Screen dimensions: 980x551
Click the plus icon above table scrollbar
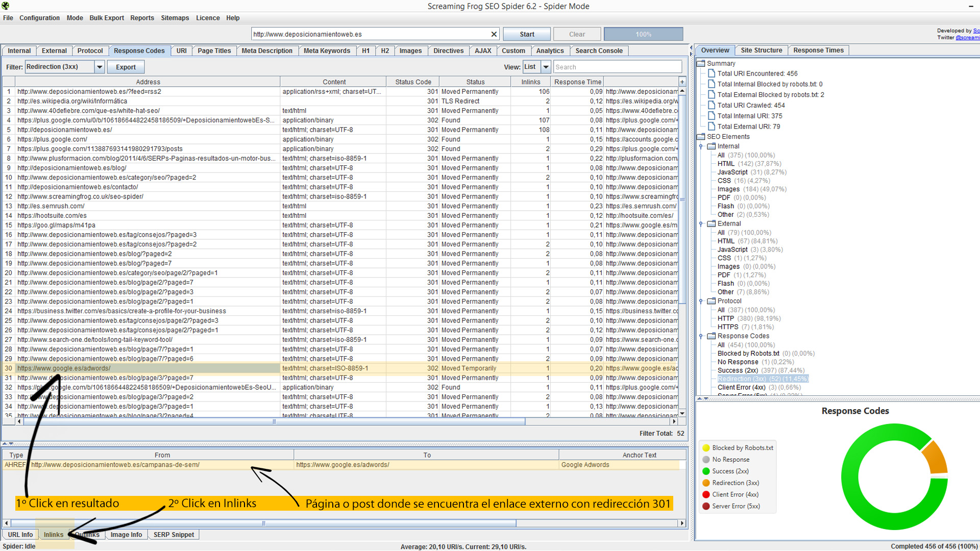pyautogui.click(x=682, y=82)
